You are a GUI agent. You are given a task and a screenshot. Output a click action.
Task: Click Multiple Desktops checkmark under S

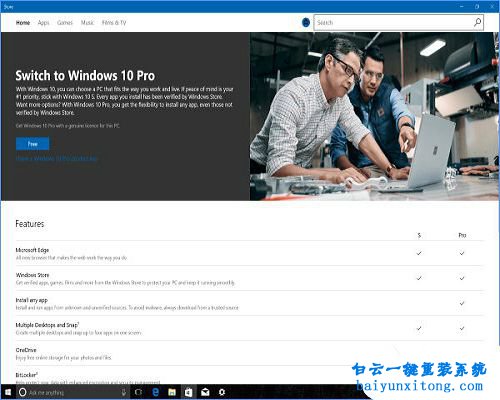click(x=419, y=328)
